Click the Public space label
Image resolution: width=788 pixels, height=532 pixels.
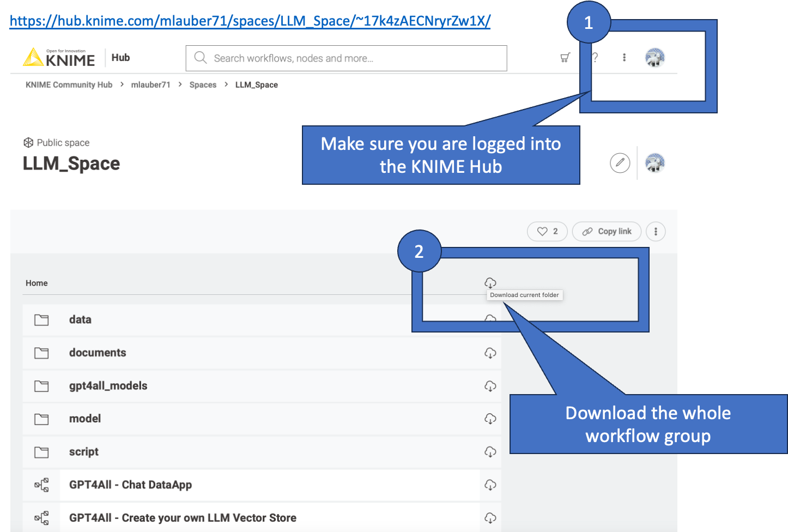[63, 142]
